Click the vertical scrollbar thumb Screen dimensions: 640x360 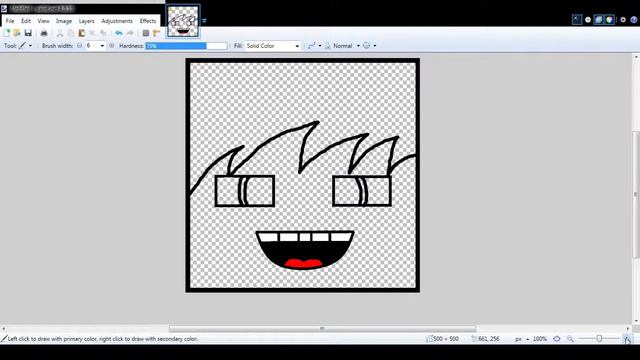pos(636,194)
